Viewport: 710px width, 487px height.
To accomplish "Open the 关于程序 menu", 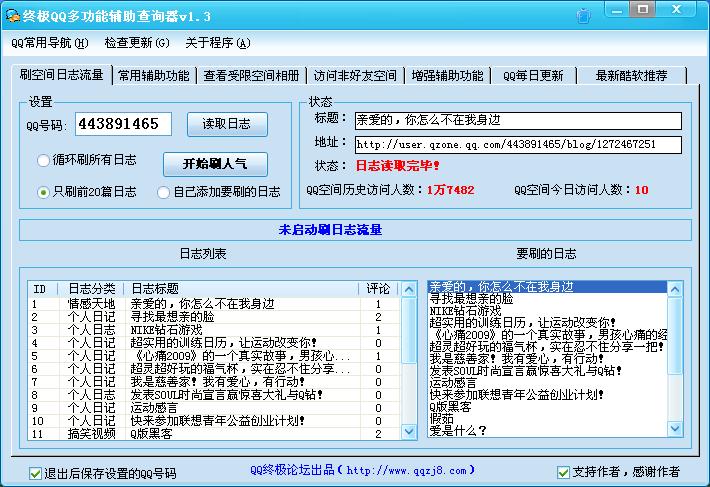I will pyautogui.click(x=218, y=43).
